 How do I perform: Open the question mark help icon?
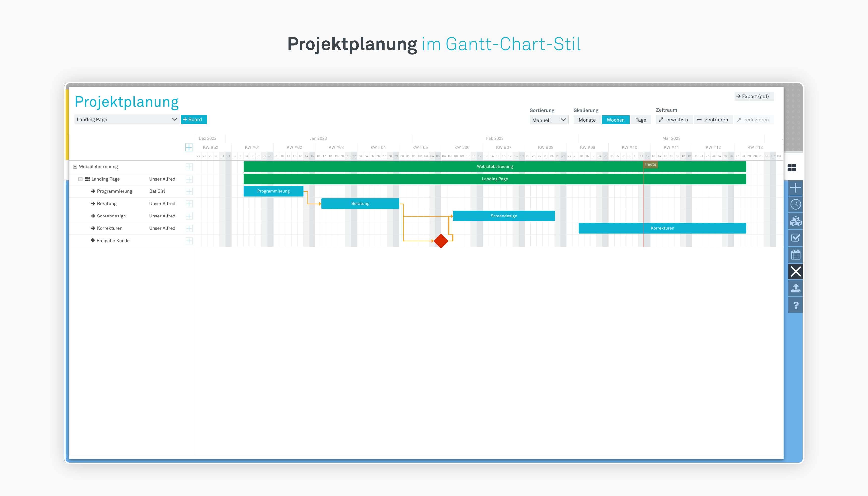point(795,305)
